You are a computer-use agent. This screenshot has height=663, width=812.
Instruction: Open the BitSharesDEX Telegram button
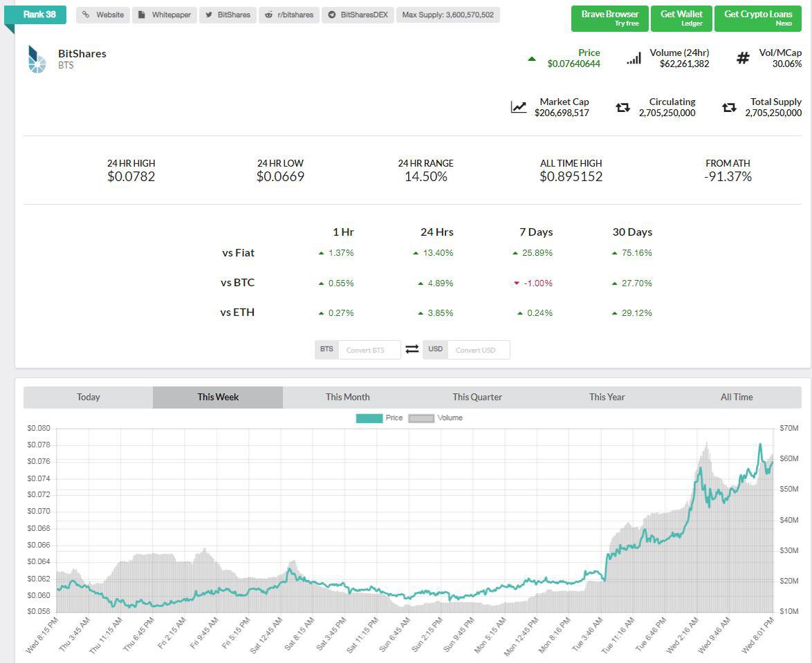[358, 15]
